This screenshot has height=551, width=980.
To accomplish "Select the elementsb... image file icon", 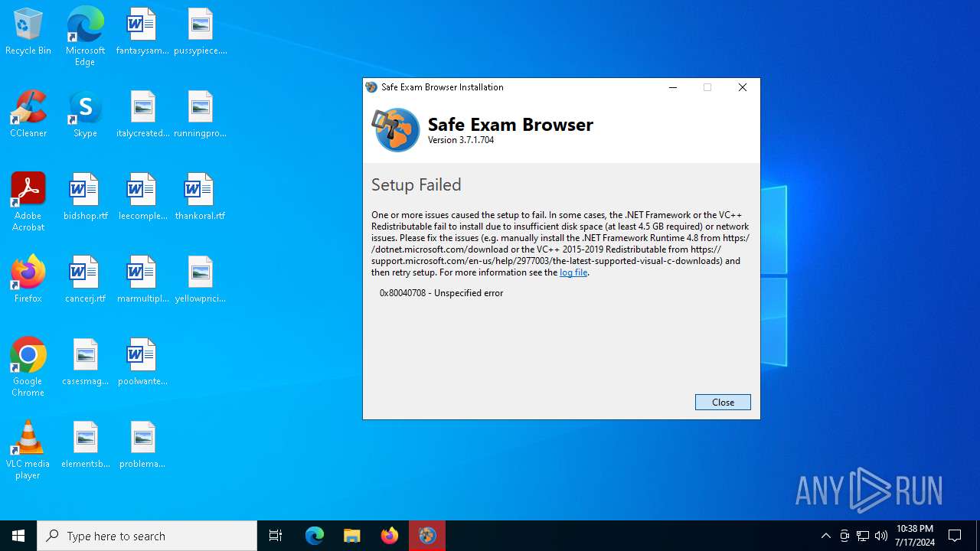I will [x=85, y=445].
